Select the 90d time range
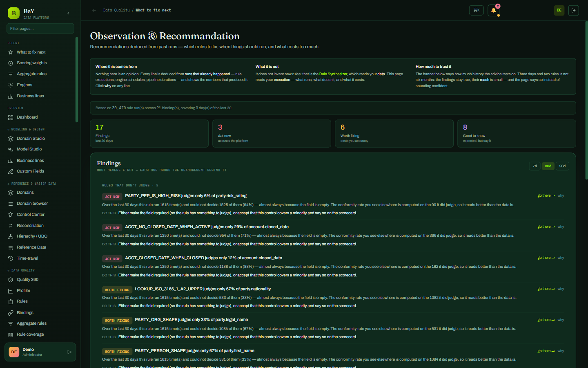The image size is (588, 368). (x=562, y=166)
